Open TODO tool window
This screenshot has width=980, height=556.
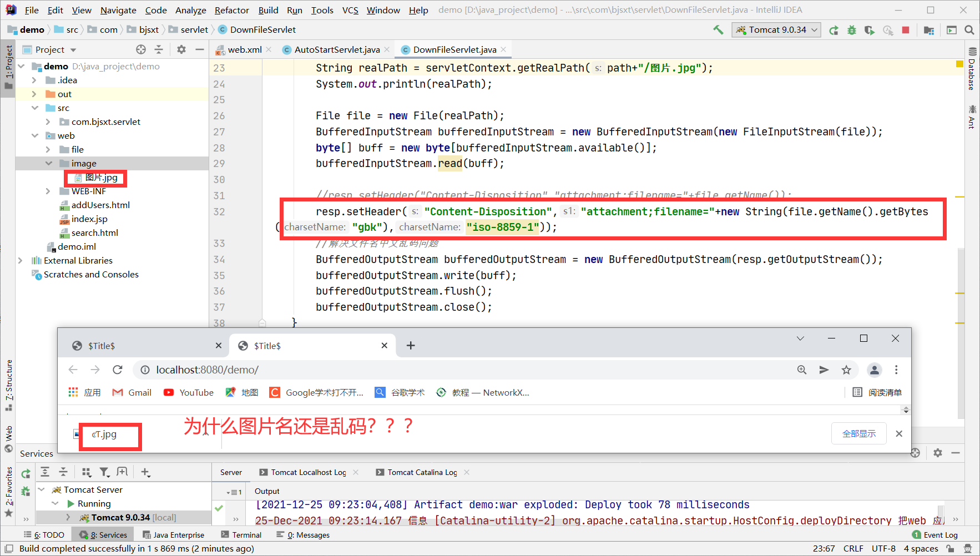44,535
